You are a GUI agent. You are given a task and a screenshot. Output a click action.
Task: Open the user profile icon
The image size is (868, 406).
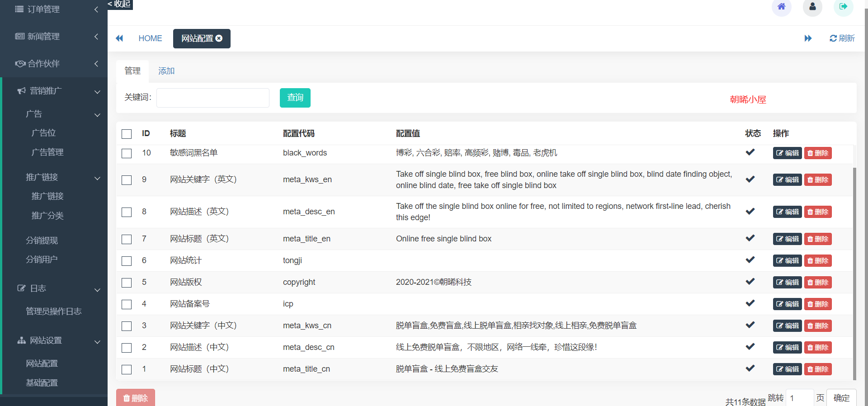pos(812,7)
